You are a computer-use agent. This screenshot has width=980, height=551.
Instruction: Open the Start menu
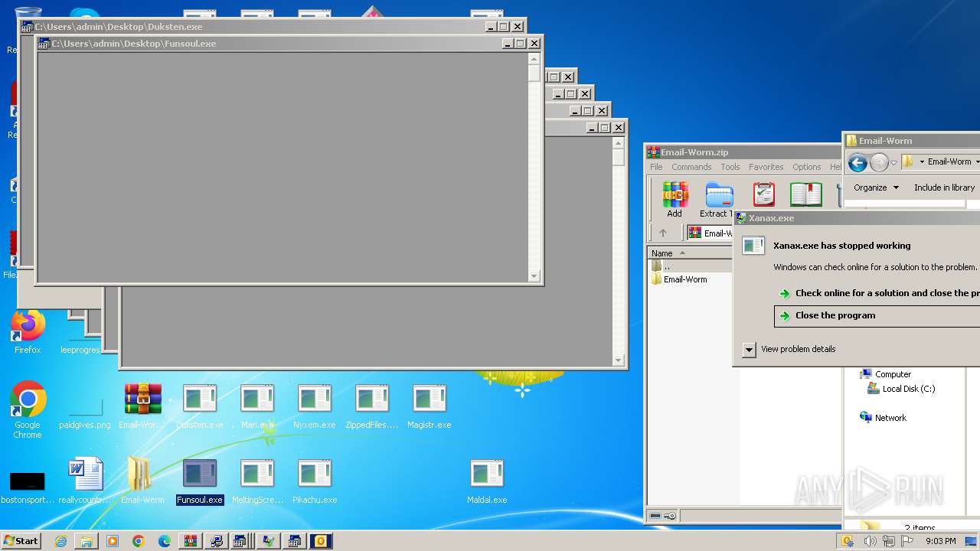21,541
